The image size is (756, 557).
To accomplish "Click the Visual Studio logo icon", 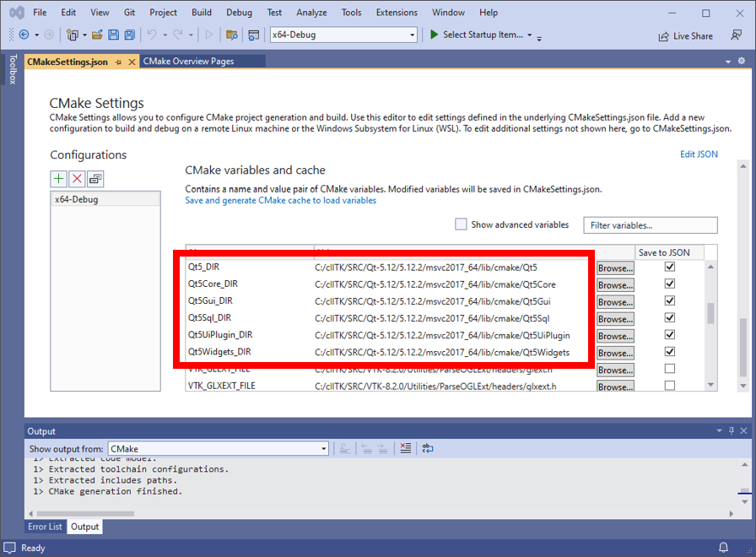I will 17,13.
